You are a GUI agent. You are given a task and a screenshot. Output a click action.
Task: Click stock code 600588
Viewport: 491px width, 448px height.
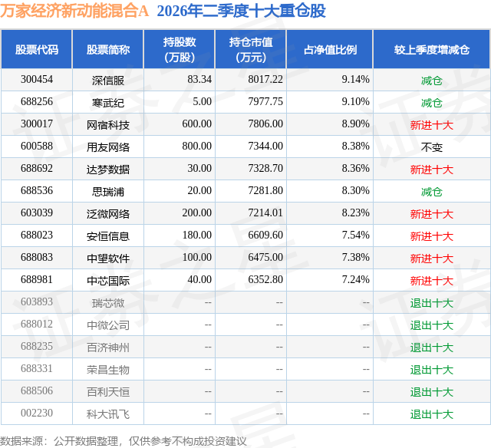(x=37, y=147)
